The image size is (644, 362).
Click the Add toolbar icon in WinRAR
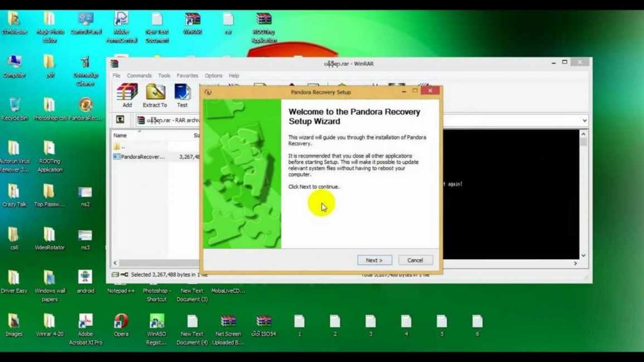click(127, 95)
